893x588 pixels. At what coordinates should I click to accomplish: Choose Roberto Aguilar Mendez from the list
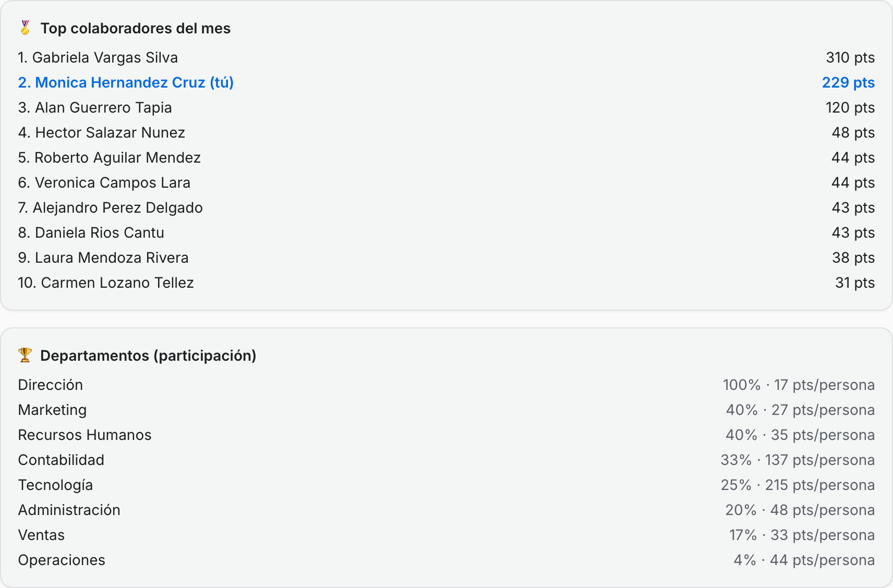tap(446, 157)
